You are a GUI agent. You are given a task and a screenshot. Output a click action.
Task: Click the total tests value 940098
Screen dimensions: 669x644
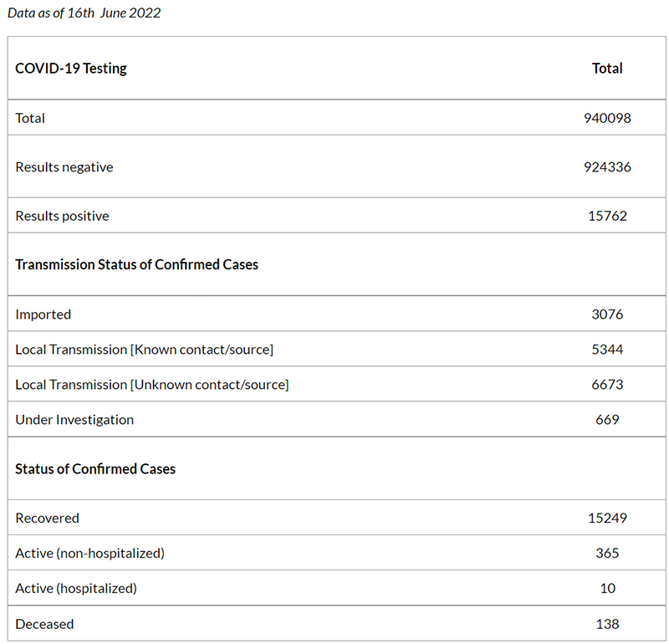(x=607, y=118)
